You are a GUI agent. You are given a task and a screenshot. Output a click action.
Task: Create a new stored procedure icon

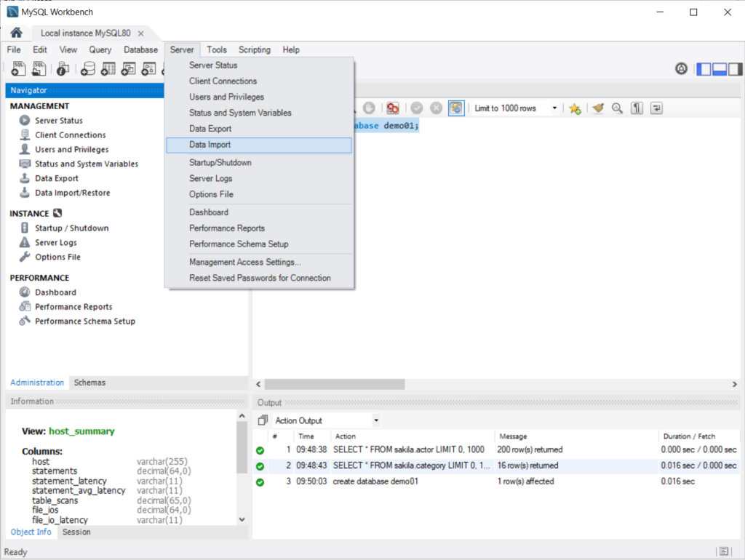(148, 69)
